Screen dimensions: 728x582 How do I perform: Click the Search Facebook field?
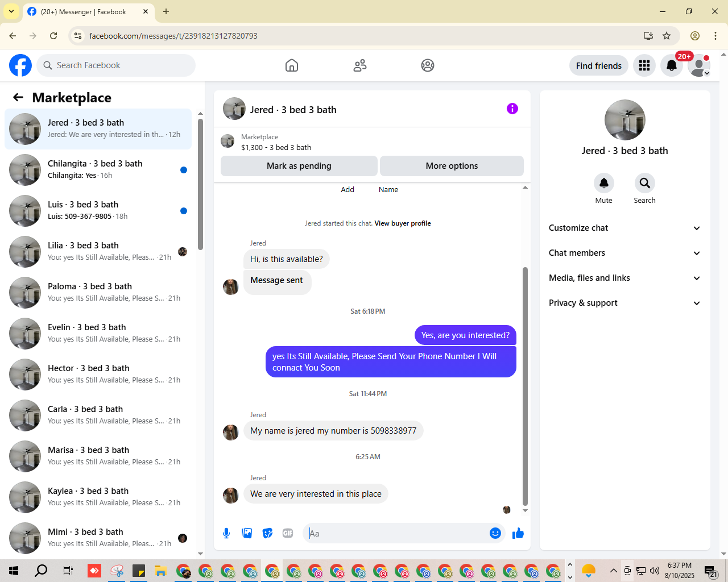tap(116, 65)
